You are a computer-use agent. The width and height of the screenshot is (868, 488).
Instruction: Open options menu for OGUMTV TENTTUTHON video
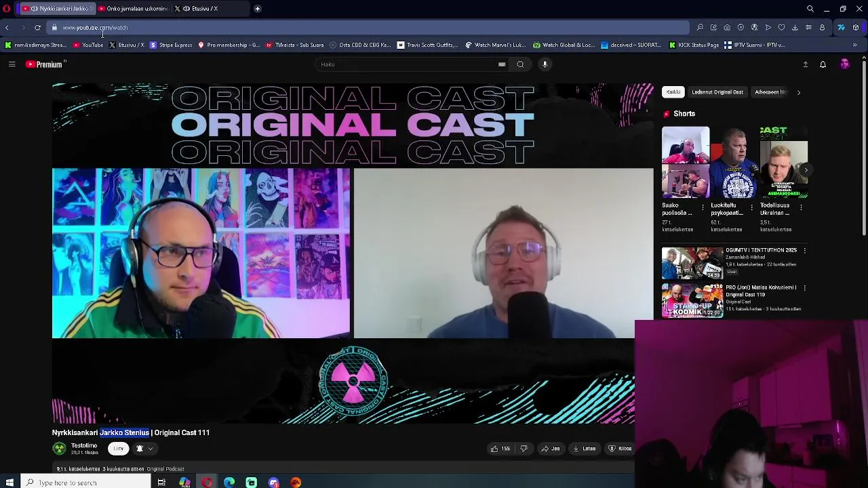pyautogui.click(x=804, y=251)
